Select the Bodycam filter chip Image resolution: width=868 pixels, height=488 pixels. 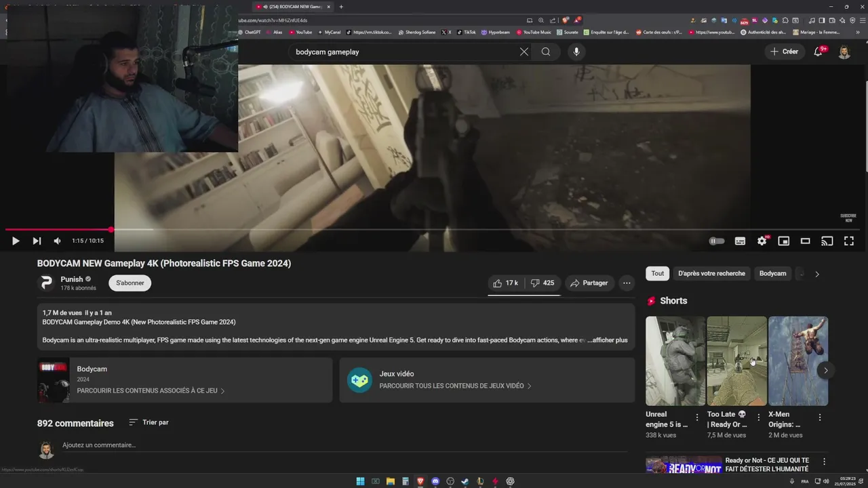[x=772, y=274]
